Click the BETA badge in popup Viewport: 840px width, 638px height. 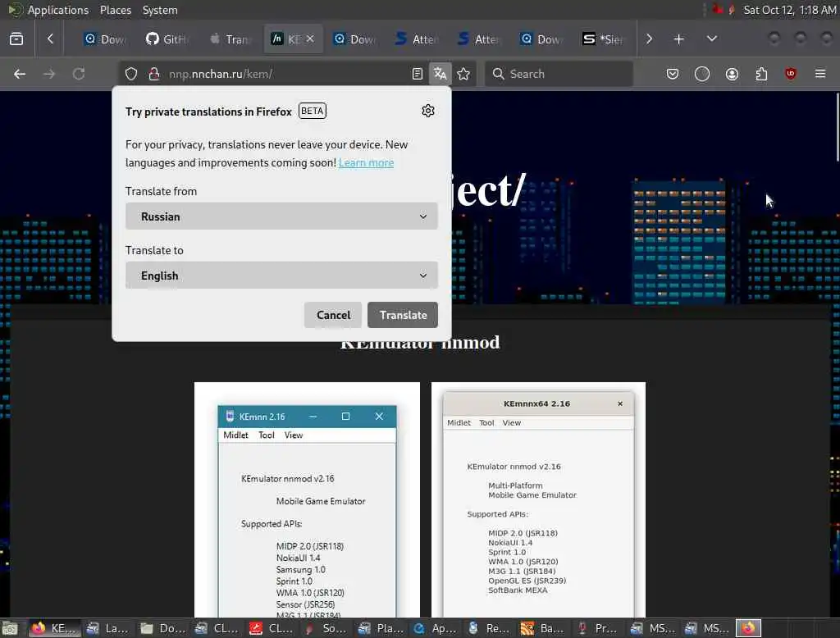[313, 111]
